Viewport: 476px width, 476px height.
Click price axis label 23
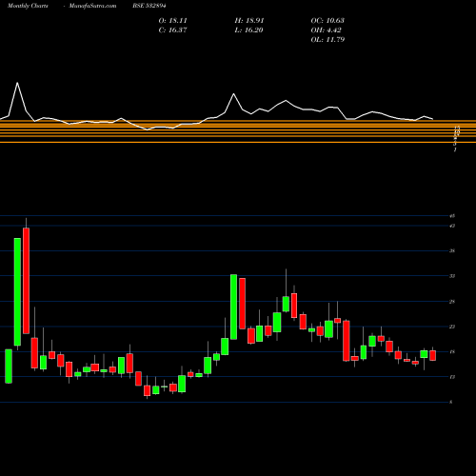(452, 327)
